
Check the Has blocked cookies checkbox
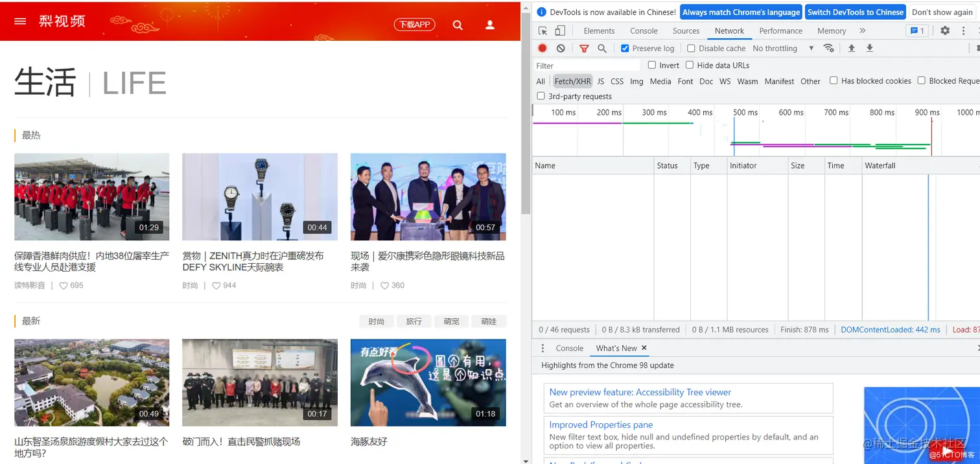click(x=834, y=80)
